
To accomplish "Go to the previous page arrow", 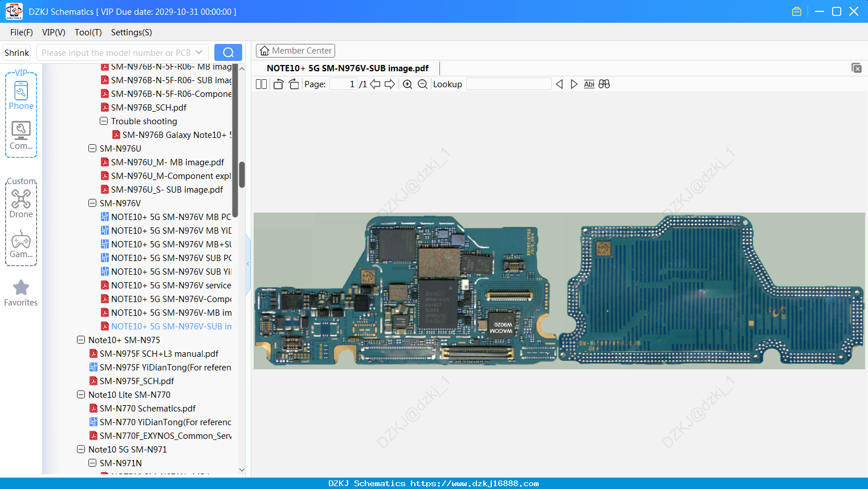I will [375, 84].
